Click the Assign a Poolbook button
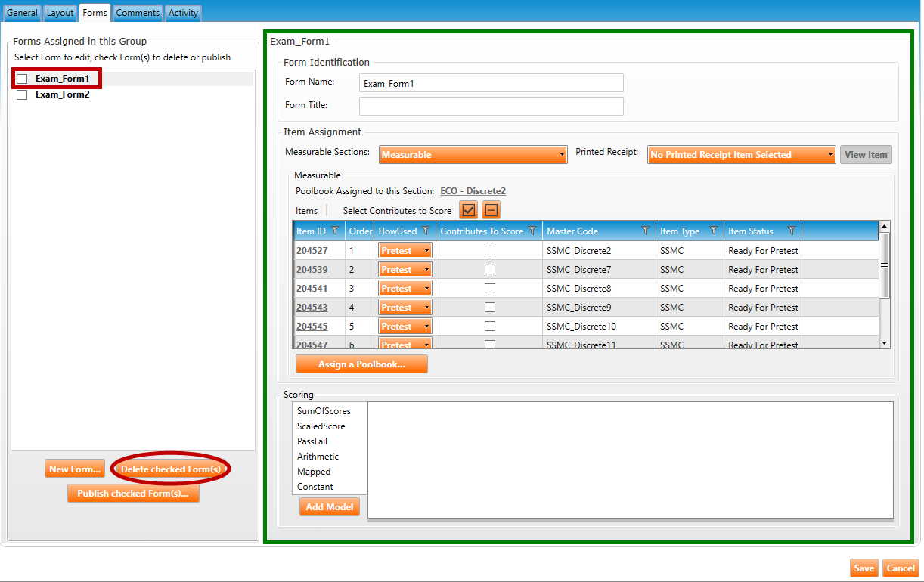The height and width of the screenshot is (582, 924). point(361,364)
